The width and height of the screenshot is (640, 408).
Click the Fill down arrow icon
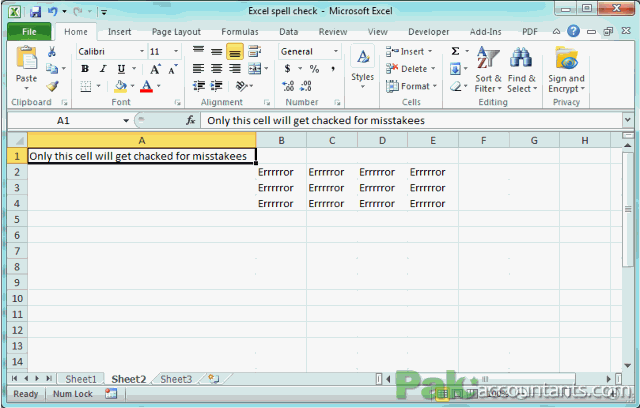[456, 69]
